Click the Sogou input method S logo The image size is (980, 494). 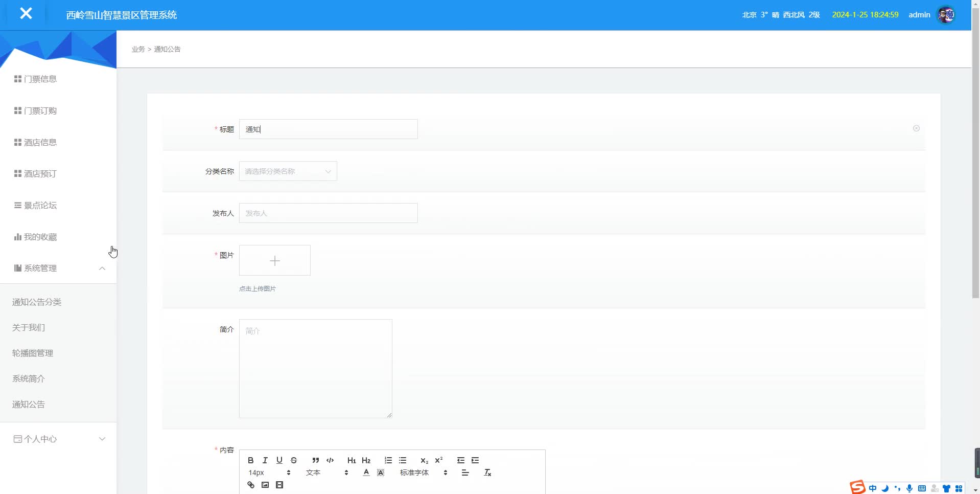click(857, 487)
